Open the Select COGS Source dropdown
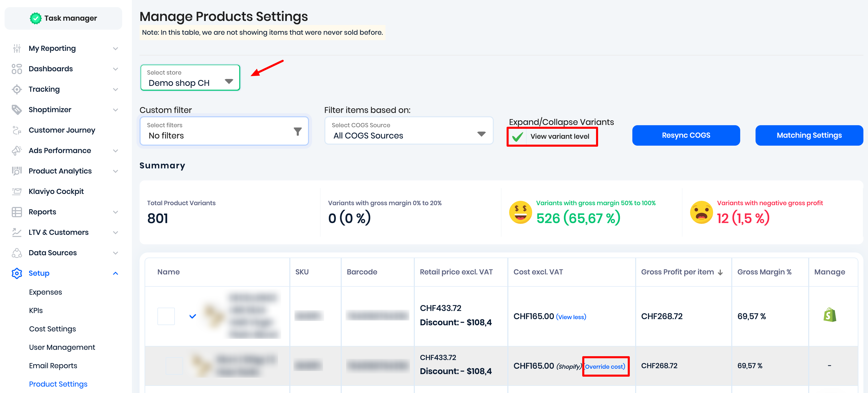This screenshot has width=868, height=393. 408,131
